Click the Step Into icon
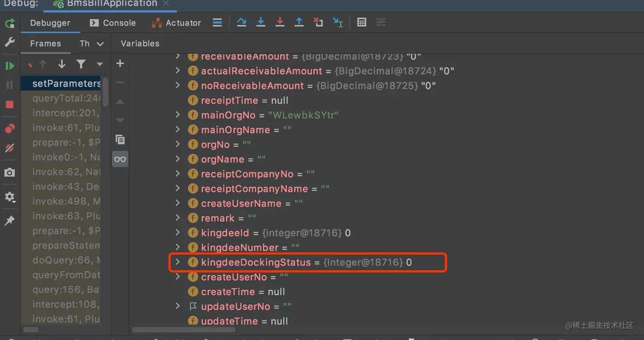 [x=261, y=23]
